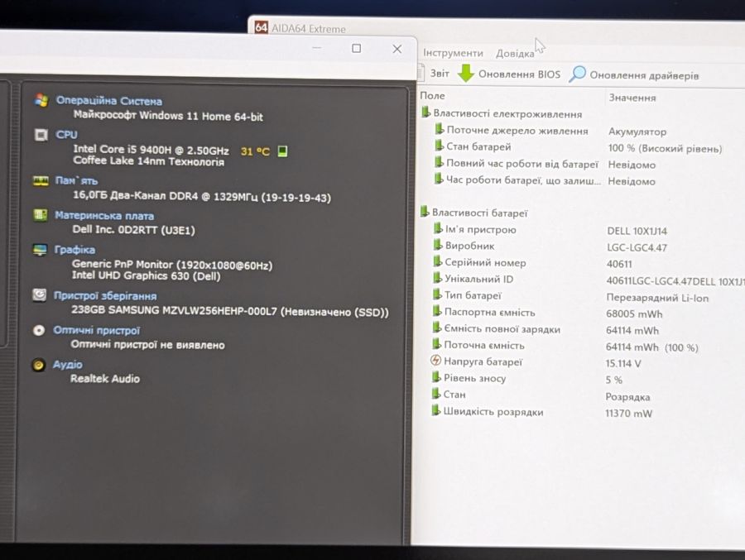Click the AIDA64 Extreme title bar icon
The width and height of the screenshot is (745, 560).
tap(262, 27)
